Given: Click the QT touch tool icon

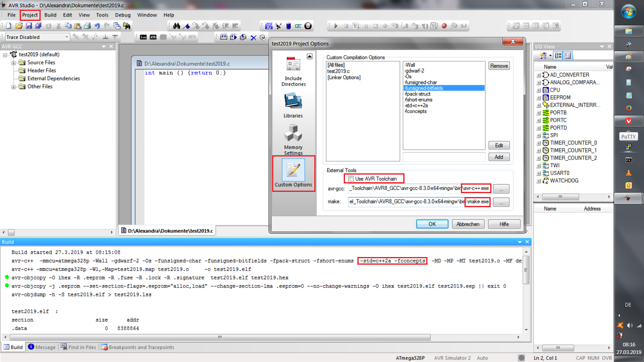Looking at the screenshot, I should [298, 26].
